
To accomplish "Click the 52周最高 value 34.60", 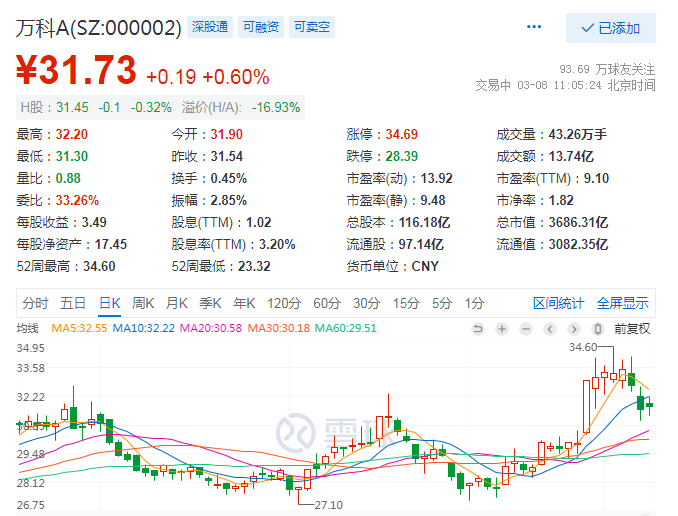I will point(99,266).
